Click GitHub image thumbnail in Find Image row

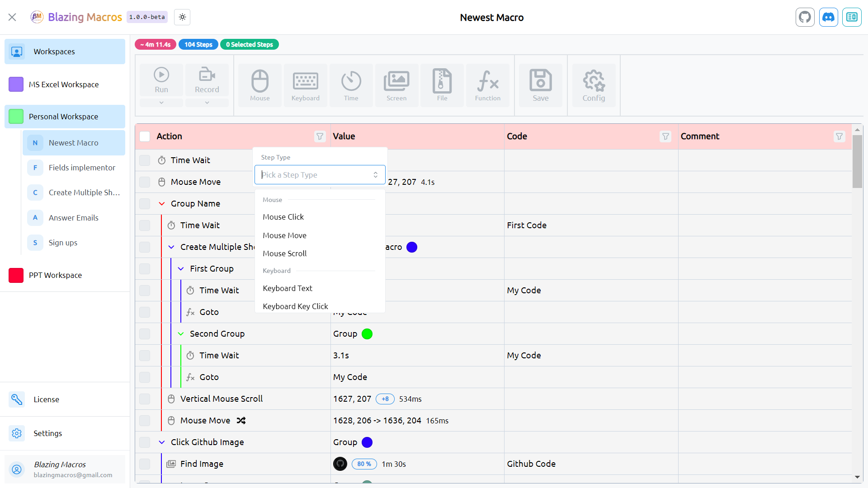(340, 464)
